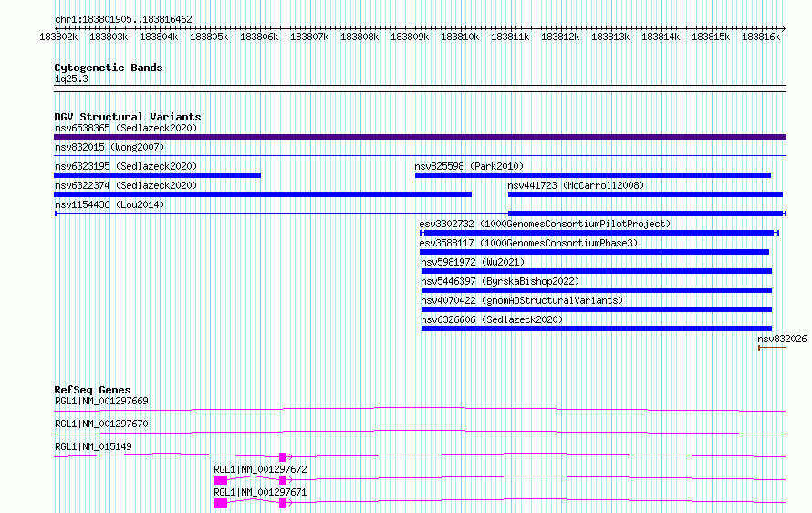Select the large magenta exon of NM_001297671
The width and height of the screenshot is (812, 513).
(221, 503)
